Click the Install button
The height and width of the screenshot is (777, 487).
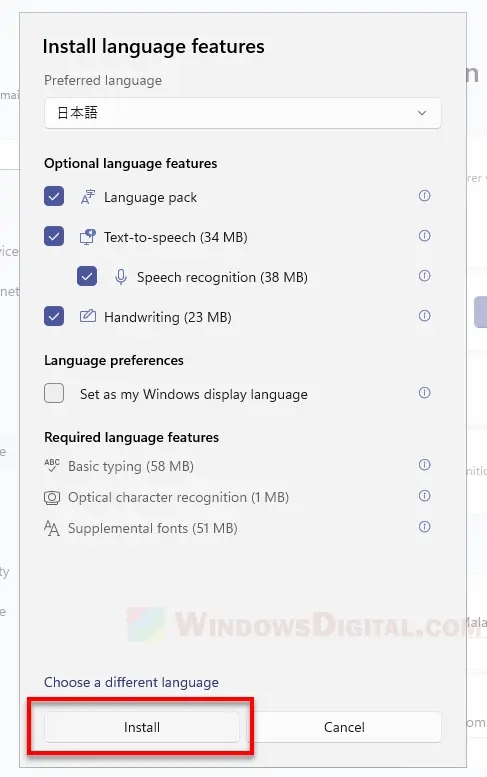pos(142,727)
